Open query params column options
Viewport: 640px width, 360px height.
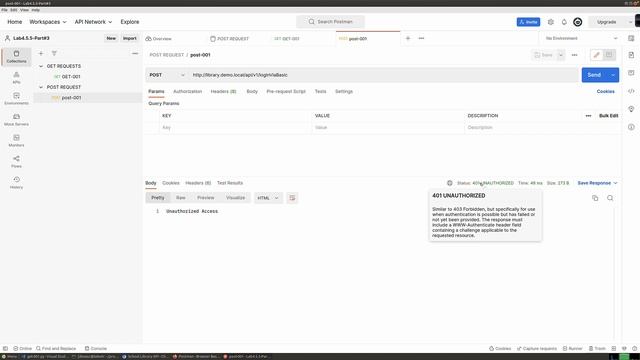pyautogui.click(x=588, y=116)
